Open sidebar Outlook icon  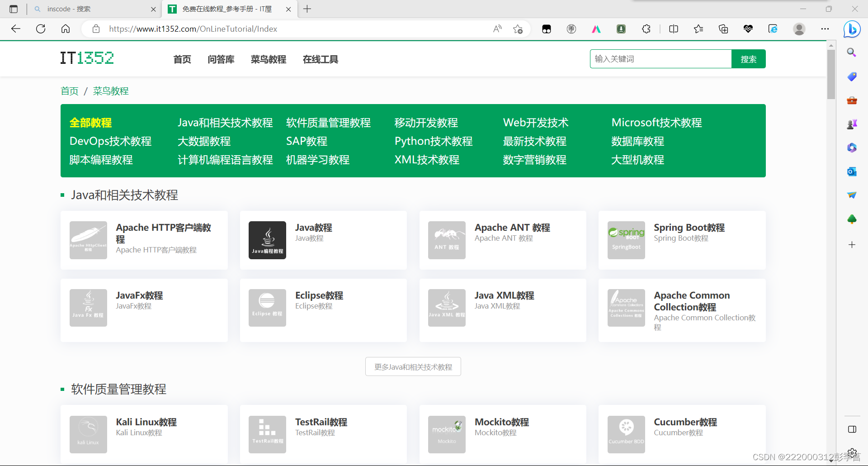click(852, 171)
